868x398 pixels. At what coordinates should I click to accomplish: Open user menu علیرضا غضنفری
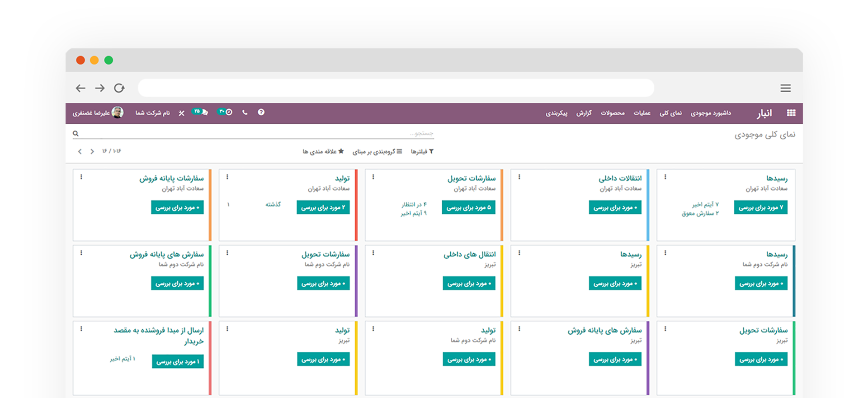pos(98,112)
